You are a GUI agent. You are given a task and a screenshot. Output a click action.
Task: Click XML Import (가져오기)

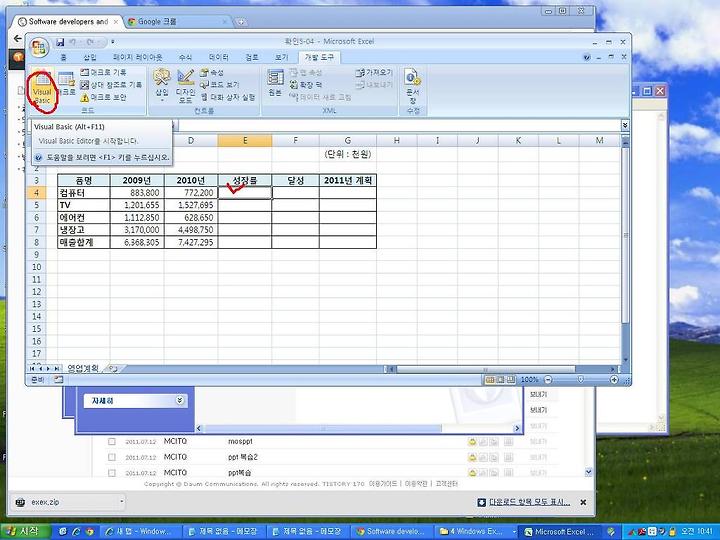point(374,72)
